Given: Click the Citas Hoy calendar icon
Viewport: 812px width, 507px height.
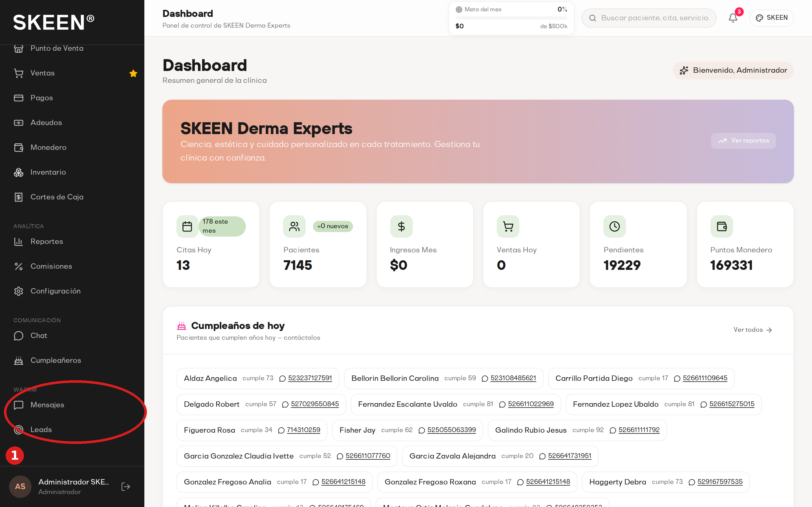Looking at the screenshot, I should (x=187, y=226).
